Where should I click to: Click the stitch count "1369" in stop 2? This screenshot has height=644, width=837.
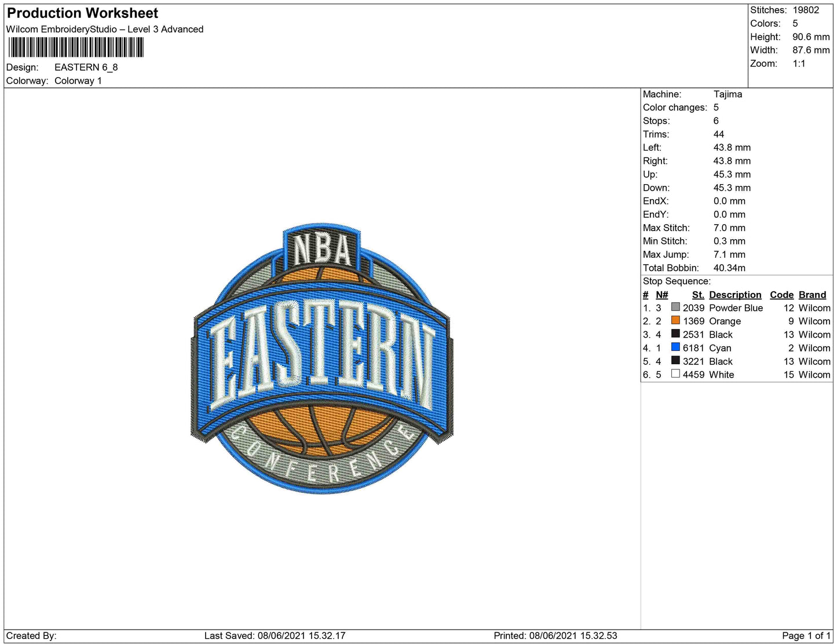coord(693,321)
